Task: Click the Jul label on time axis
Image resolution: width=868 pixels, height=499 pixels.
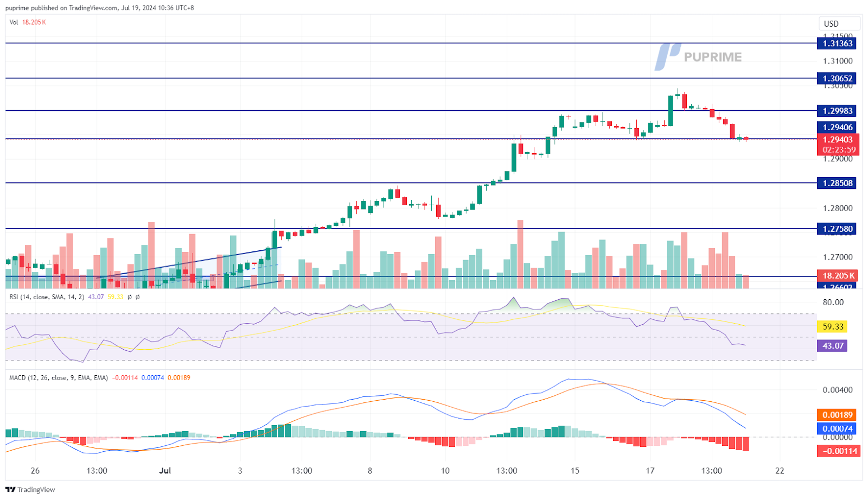Action: (x=165, y=471)
